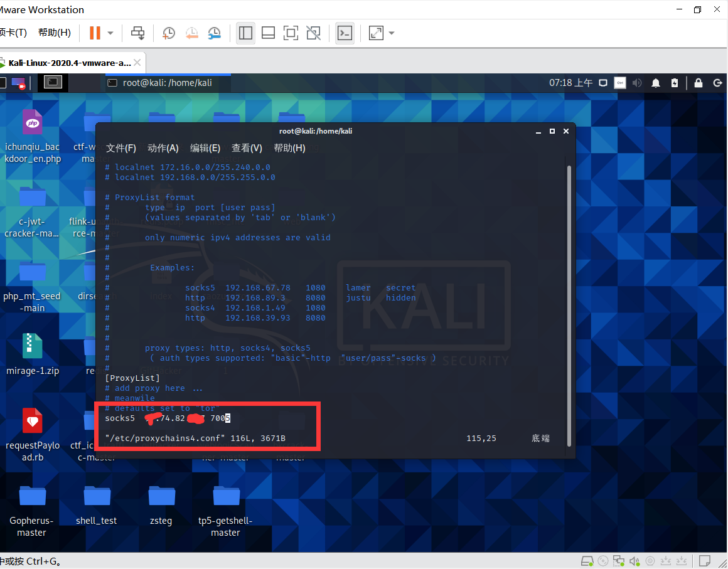Screen dimensions: 728x569
Task: Open the terminal 帮助(H) menu
Action: [x=289, y=148]
